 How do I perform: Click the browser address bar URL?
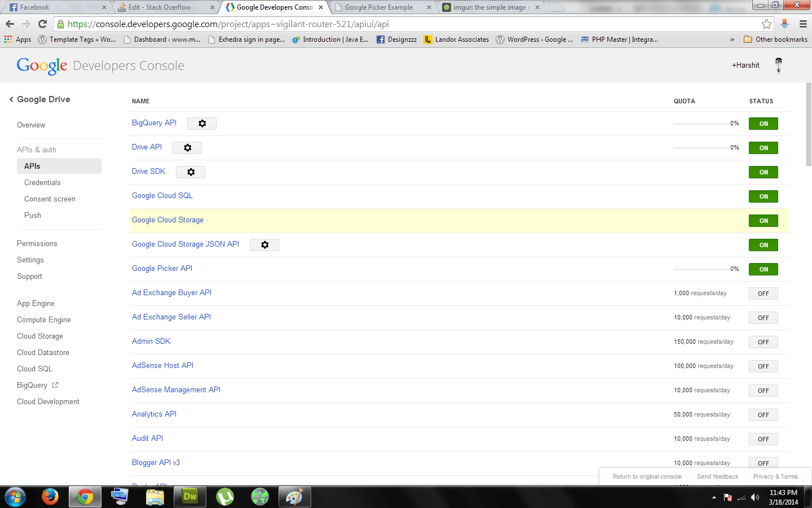(x=228, y=24)
